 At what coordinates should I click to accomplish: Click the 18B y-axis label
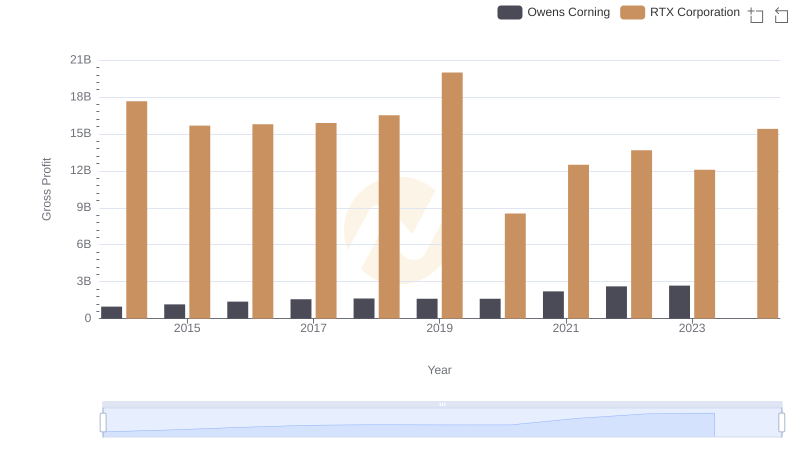click(81, 97)
